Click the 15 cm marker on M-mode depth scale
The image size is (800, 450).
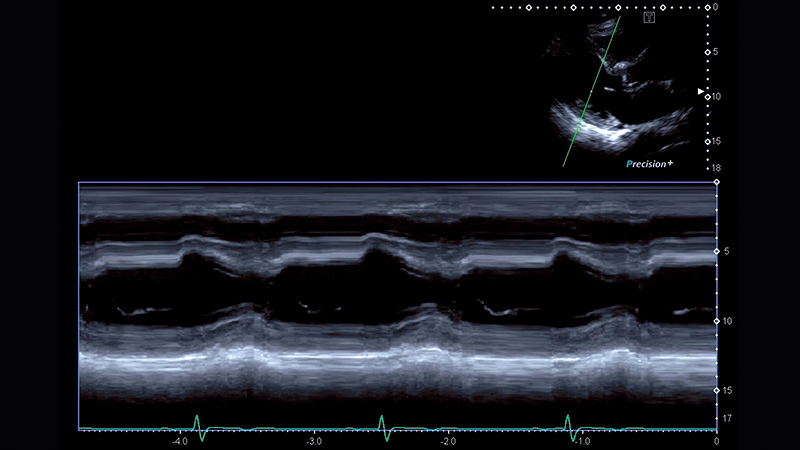(x=716, y=390)
